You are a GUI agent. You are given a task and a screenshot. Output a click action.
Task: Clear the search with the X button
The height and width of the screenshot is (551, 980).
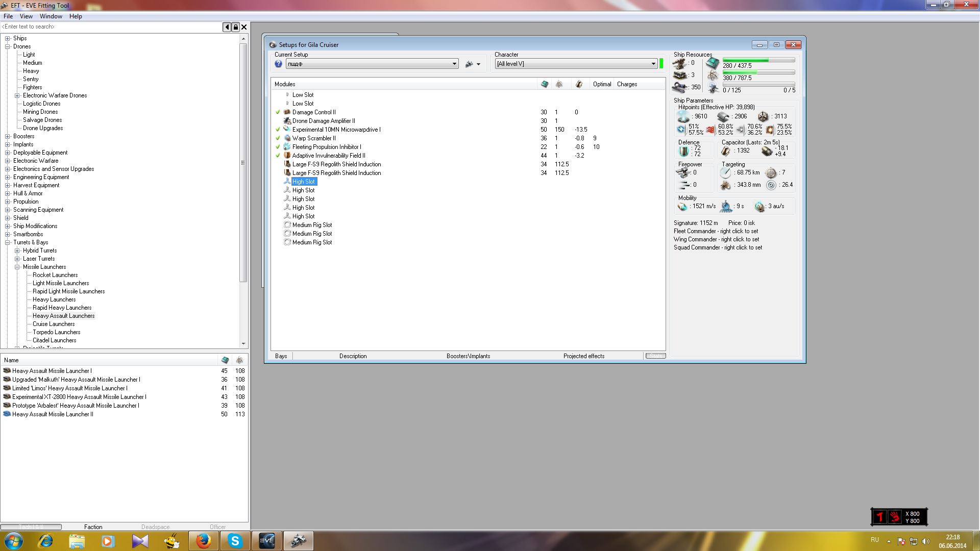coord(244,27)
